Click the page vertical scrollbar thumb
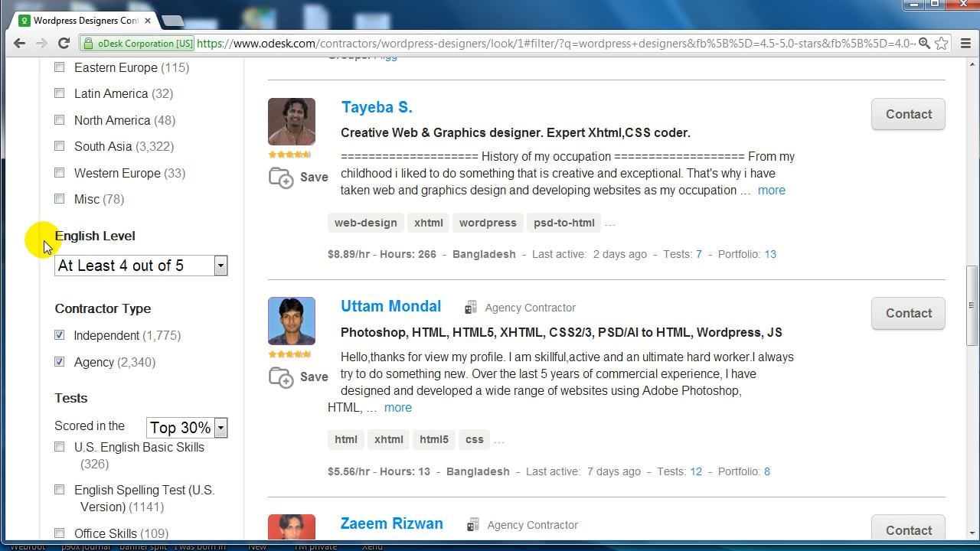980x551 pixels. pyautogui.click(x=972, y=305)
